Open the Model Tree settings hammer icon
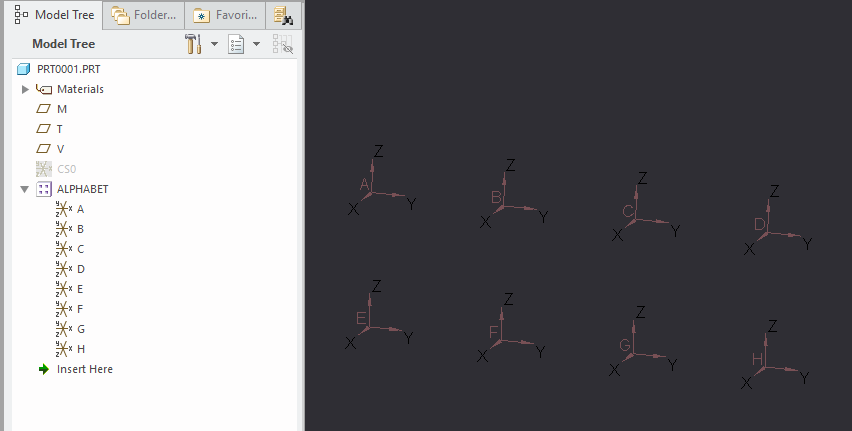852x431 pixels. (x=194, y=44)
